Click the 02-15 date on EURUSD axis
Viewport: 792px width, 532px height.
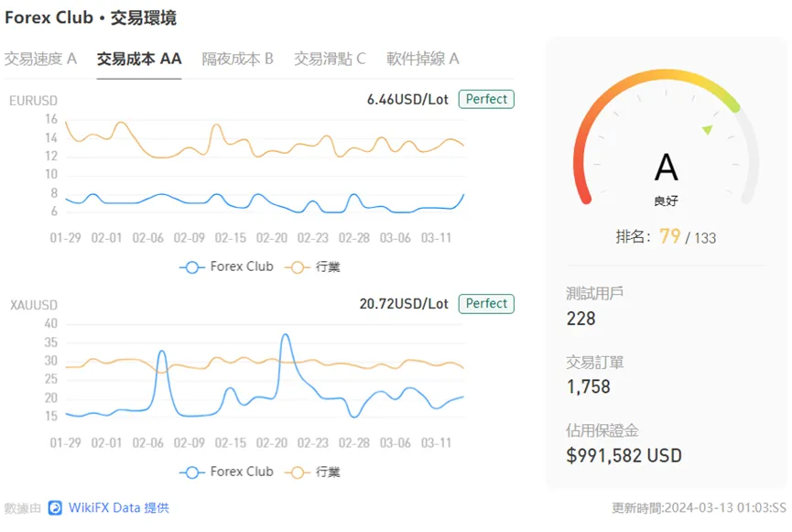231,238
